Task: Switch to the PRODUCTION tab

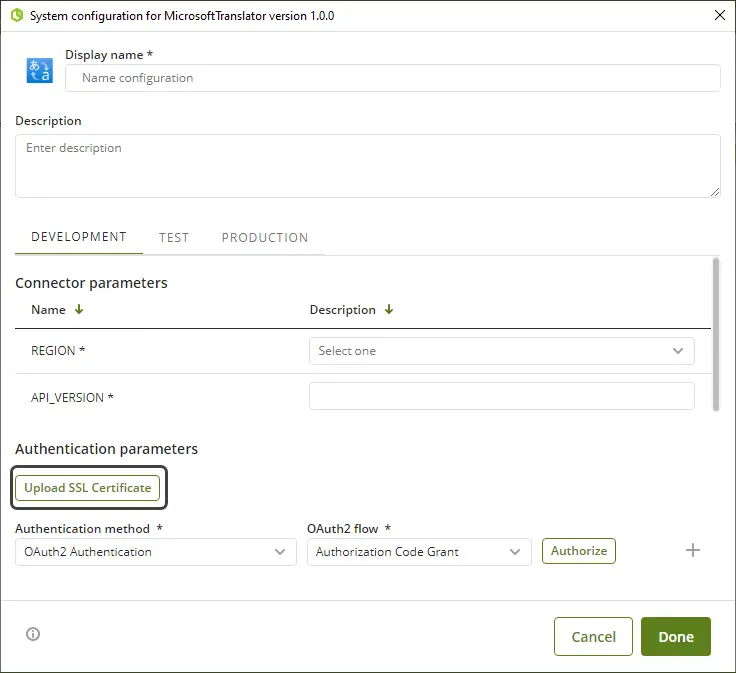Action: [x=265, y=238]
